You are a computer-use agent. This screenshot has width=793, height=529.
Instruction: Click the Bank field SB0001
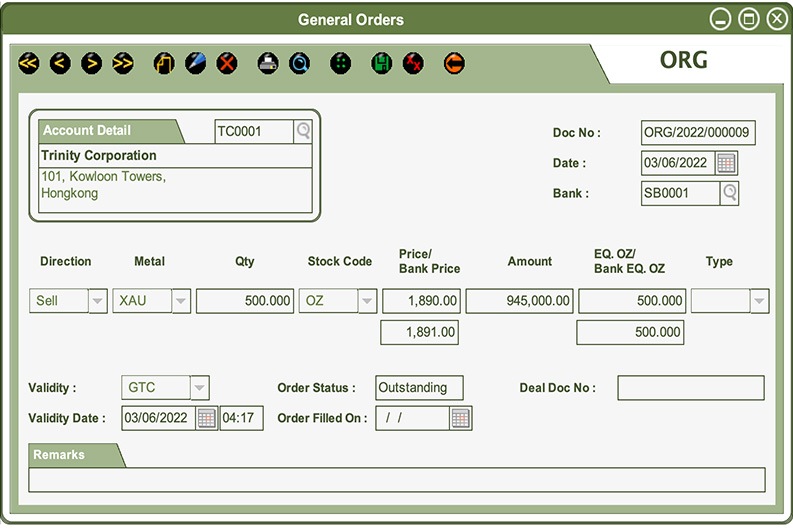(x=680, y=193)
